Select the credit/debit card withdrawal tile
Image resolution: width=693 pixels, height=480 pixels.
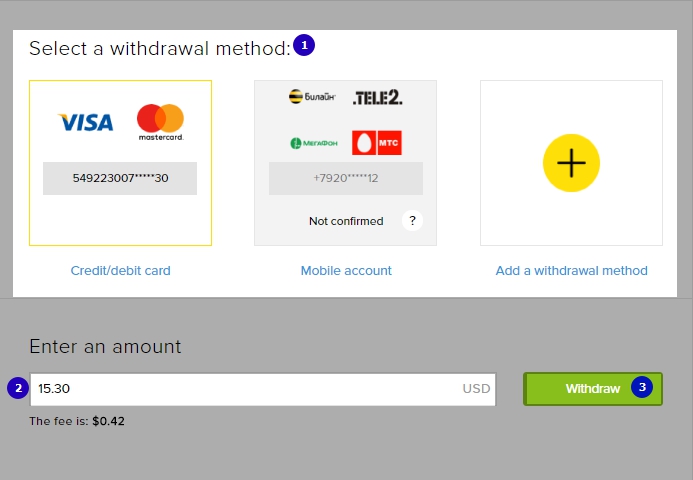pyautogui.click(x=120, y=163)
